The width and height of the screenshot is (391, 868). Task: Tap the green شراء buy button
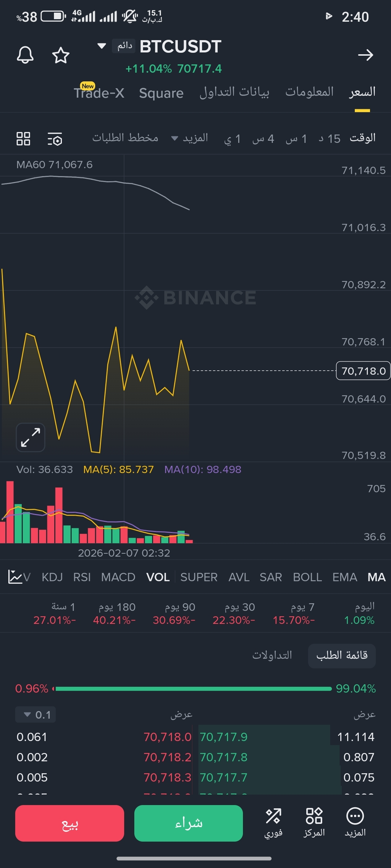[189, 823]
